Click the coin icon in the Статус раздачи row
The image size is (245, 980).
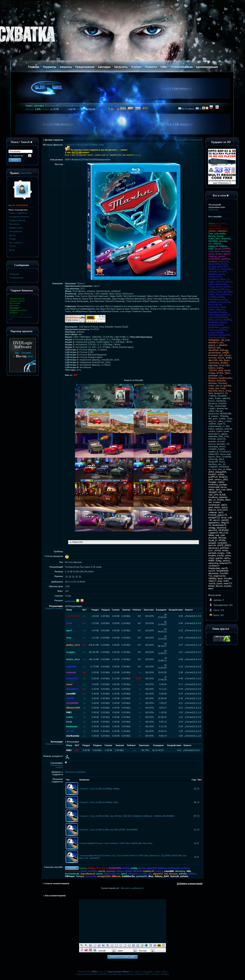click(x=67, y=557)
